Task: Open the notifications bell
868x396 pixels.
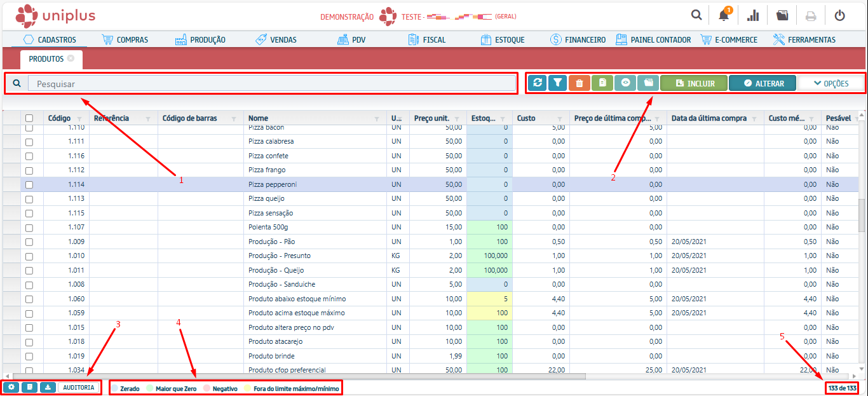Action: (x=724, y=15)
